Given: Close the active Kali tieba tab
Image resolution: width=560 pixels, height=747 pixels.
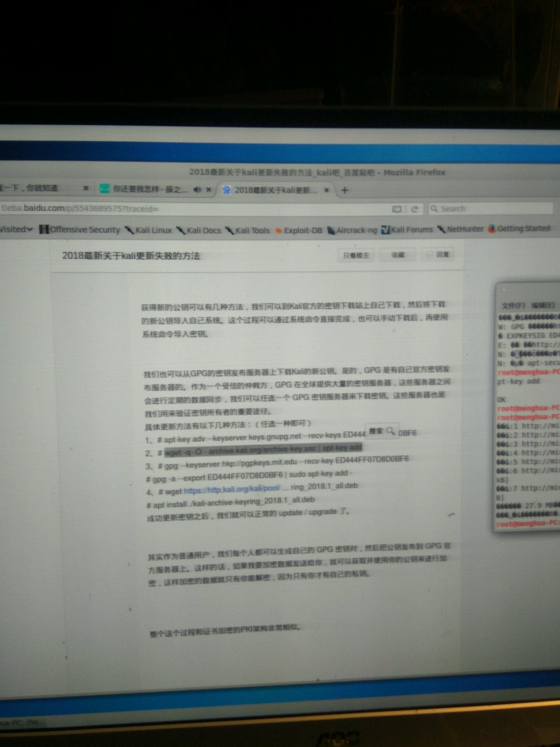Looking at the screenshot, I should pos(326,190).
